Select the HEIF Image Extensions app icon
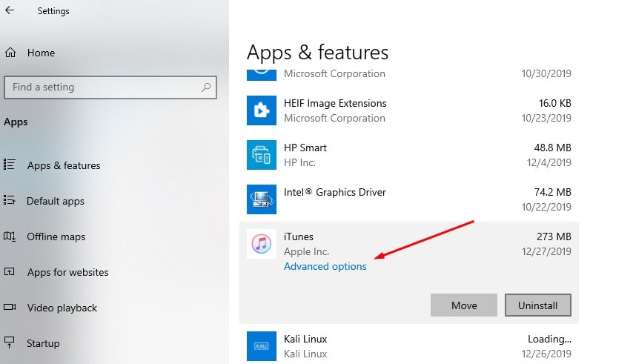Viewport: 633px width, 364px height. click(262, 110)
